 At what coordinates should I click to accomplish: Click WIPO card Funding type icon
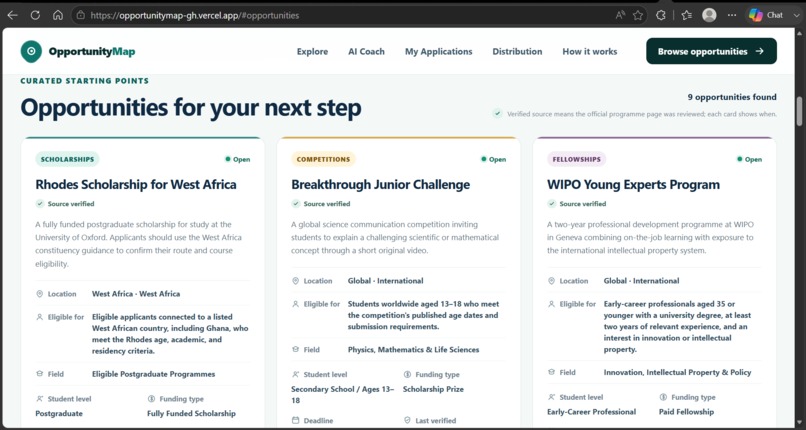(x=663, y=397)
